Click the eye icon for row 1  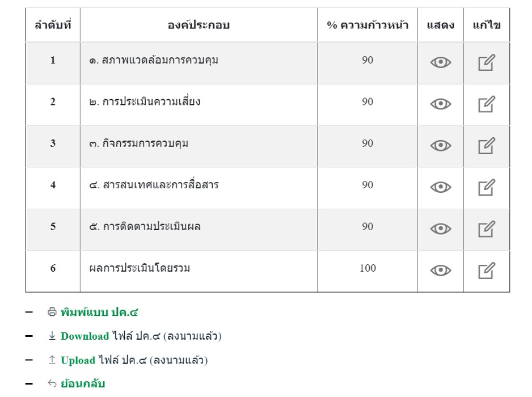[x=440, y=63]
